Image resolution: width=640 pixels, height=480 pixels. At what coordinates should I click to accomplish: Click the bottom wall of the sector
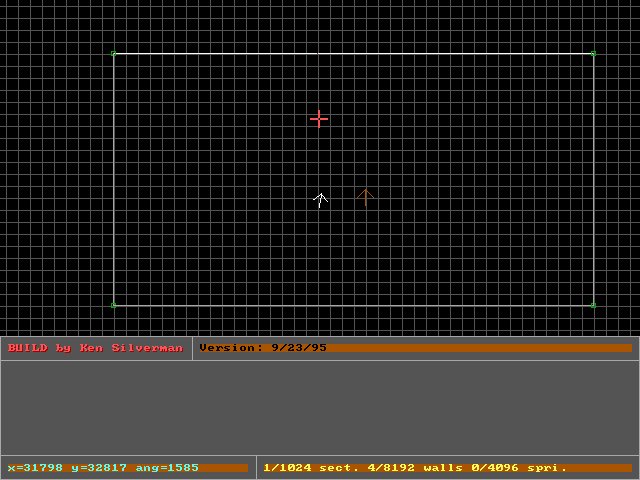[x=353, y=305]
